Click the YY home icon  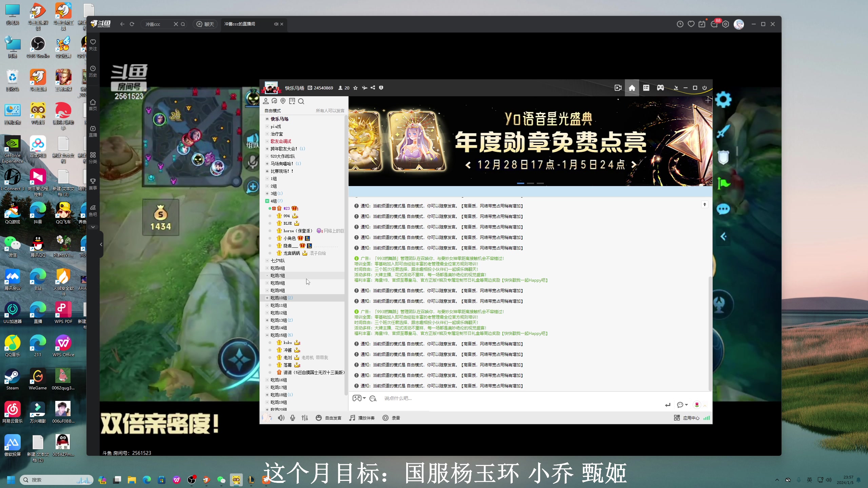click(632, 88)
